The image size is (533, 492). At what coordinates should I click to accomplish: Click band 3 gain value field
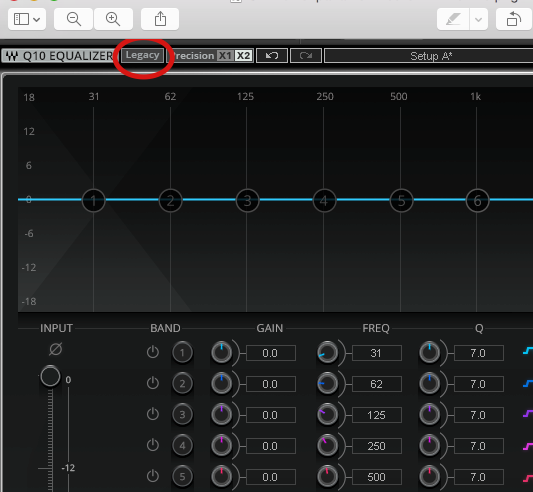[271, 415]
